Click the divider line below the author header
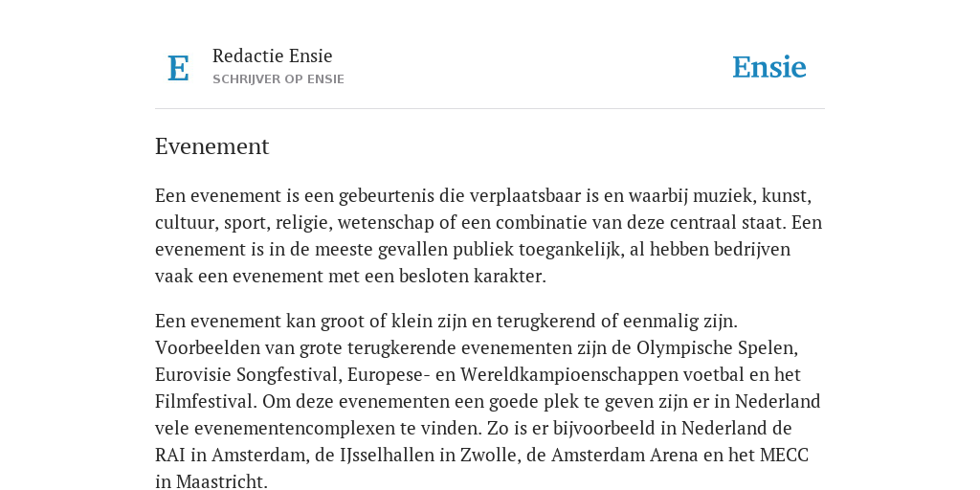 pos(490,109)
